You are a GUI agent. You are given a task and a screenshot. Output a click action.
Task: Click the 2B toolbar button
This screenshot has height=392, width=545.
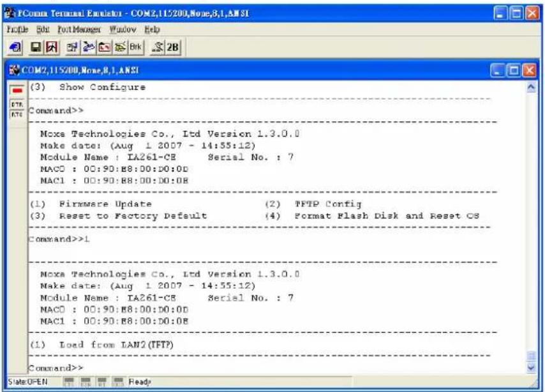pos(173,47)
